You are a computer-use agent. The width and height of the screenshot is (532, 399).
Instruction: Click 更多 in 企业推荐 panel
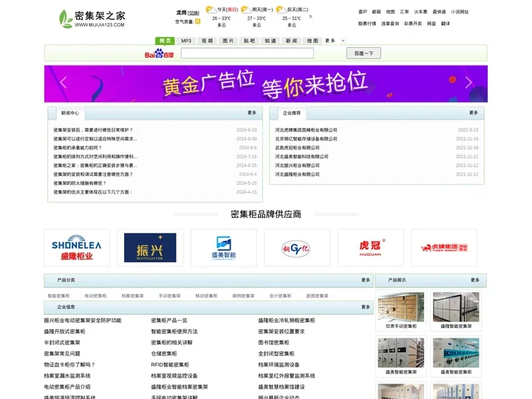474,112
